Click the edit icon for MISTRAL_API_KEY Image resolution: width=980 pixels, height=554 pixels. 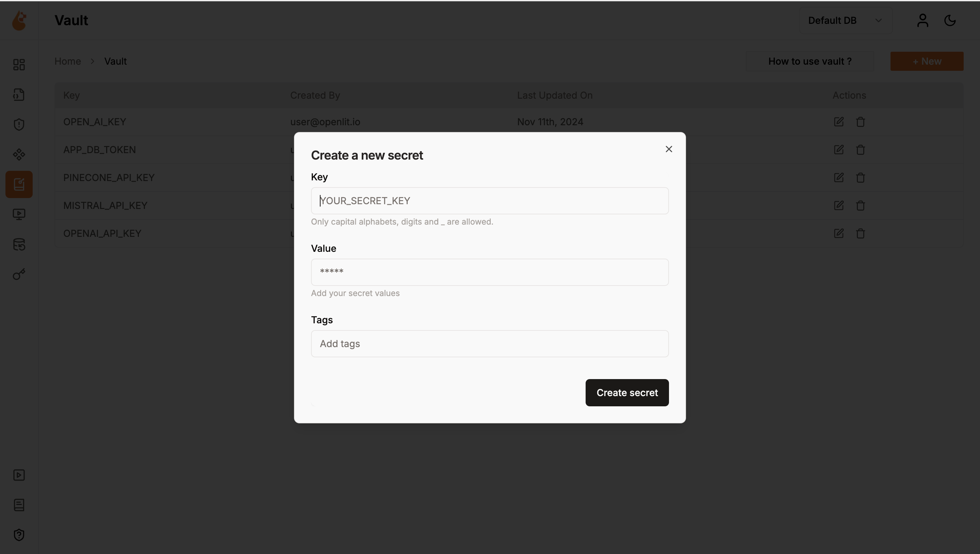[839, 205]
